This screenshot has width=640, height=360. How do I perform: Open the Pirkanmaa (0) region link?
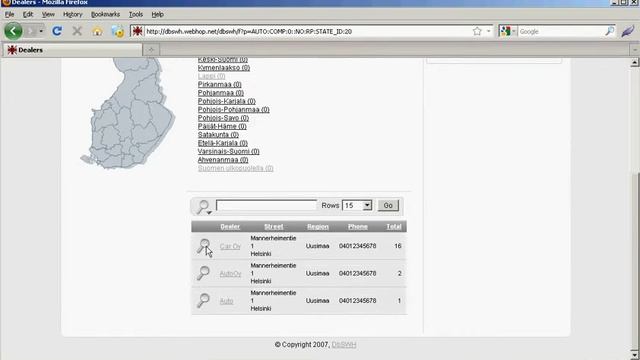[220, 84]
